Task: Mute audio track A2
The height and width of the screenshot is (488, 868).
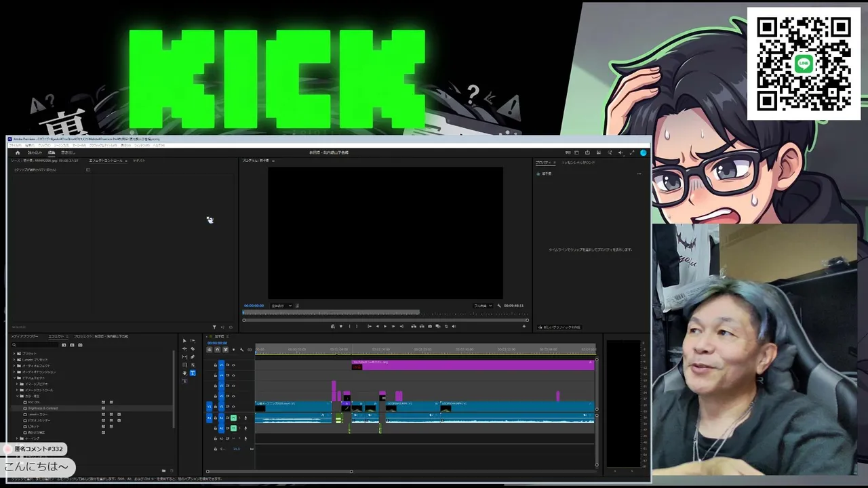Action: pyautogui.click(x=233, y=428)
